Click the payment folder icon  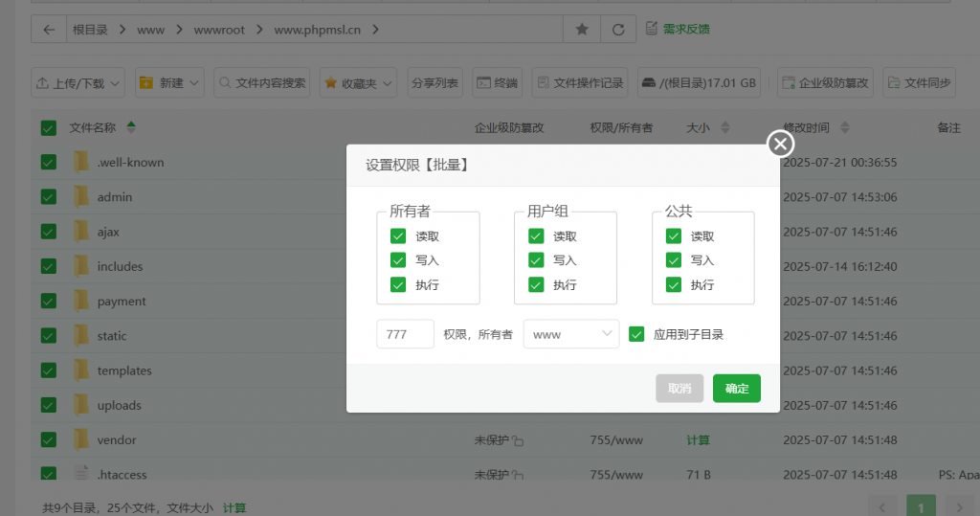click(x=81, y=301)
